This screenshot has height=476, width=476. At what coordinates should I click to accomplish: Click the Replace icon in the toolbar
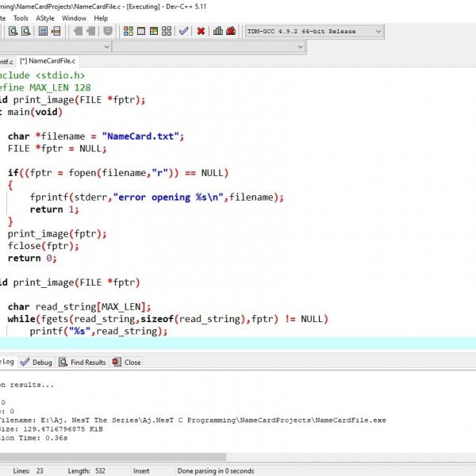click(25, 32)
